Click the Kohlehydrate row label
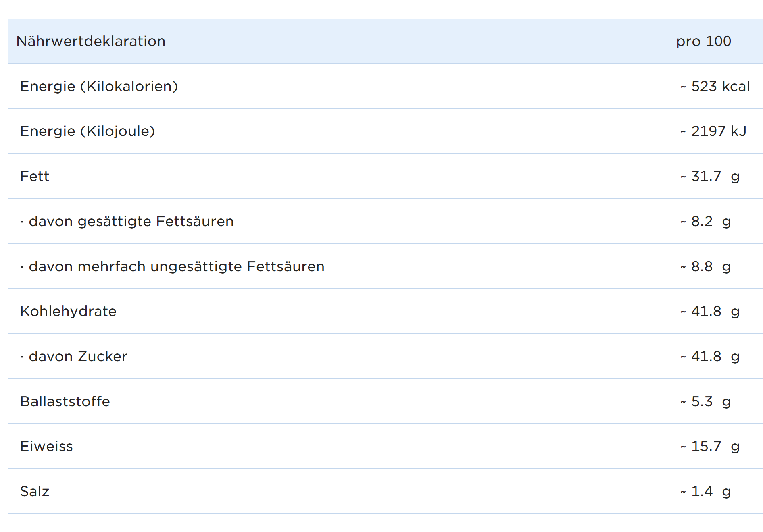Screen dimensions: 763x532 pyautogui.click(x=68, y=311)
